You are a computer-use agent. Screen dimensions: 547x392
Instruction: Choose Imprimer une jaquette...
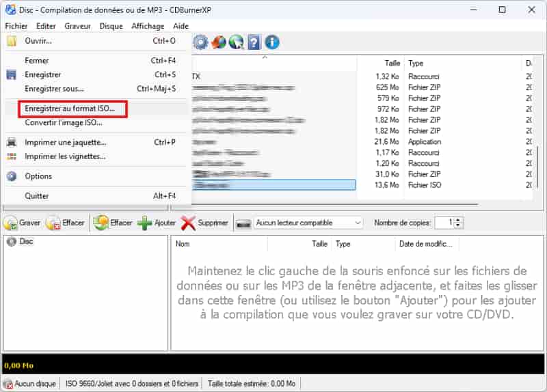96,143
